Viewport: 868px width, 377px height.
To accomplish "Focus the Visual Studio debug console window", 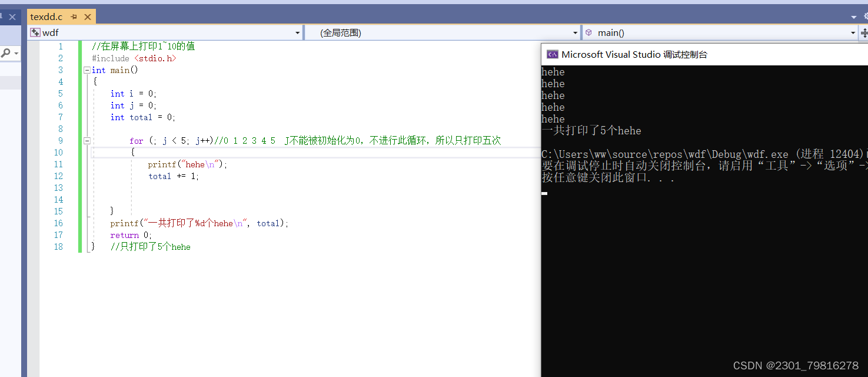I will pos(677,54).
